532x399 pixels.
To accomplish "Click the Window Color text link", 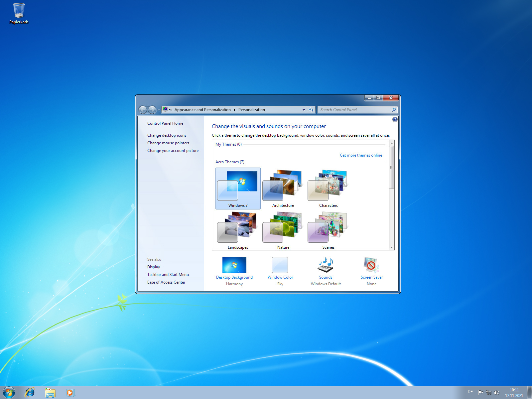I will click(x=280, y=277).
